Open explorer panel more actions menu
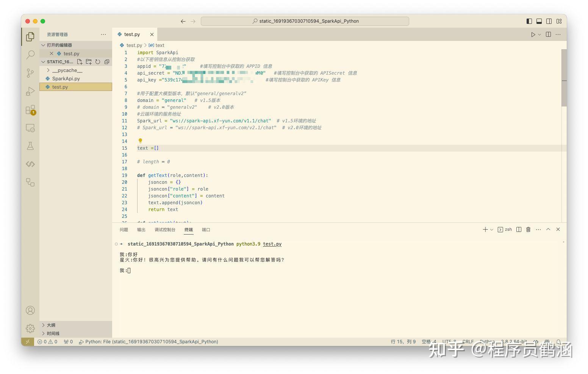 [x=103, y=34]
